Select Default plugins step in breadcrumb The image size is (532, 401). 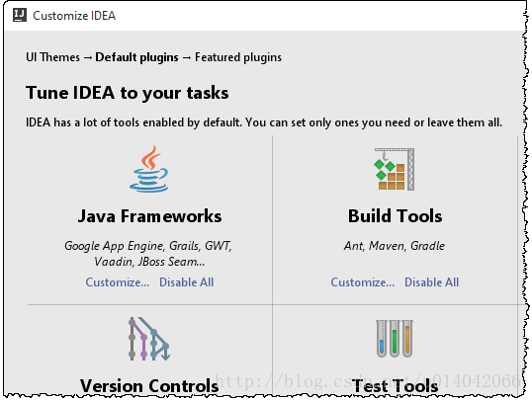(136, 57)
